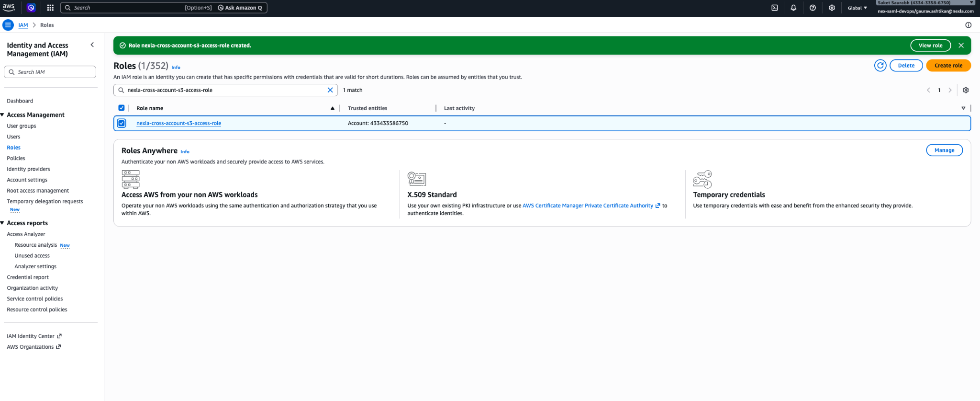This screenshot has height=401, width=980.
Task: Focus the Search IAM field
Action: coord(50,72)
